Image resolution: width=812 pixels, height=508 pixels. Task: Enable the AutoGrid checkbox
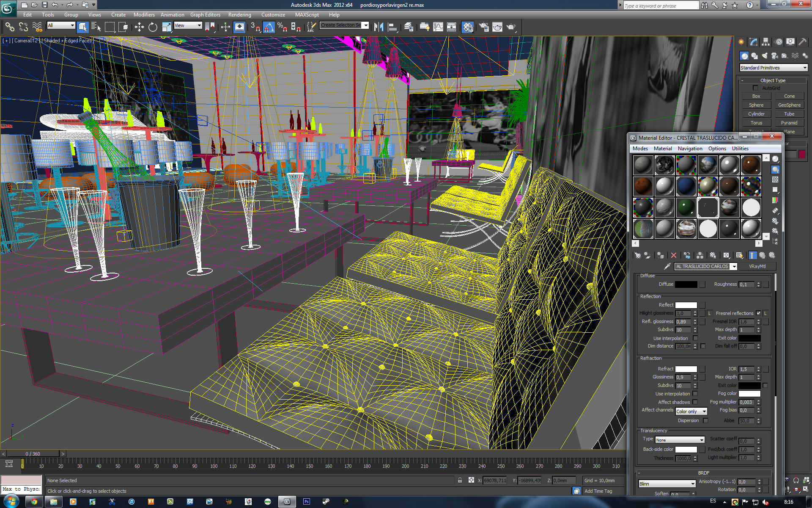pyautogui.click(x=755, y=88)
